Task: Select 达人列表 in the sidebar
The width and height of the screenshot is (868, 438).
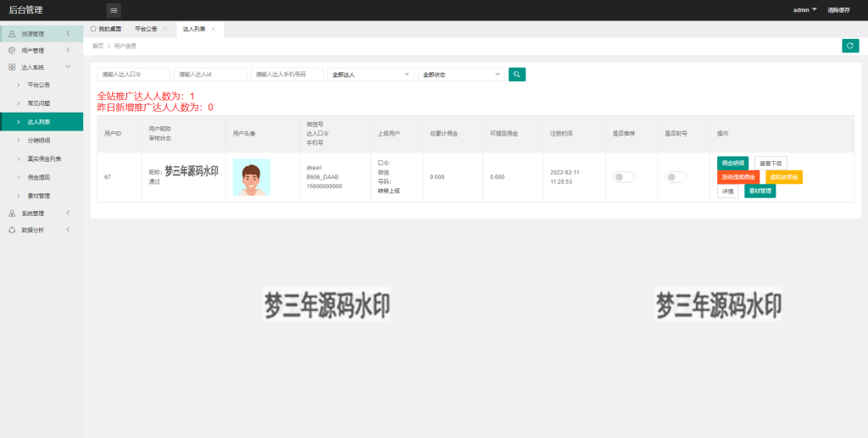Action: (42, 122)
